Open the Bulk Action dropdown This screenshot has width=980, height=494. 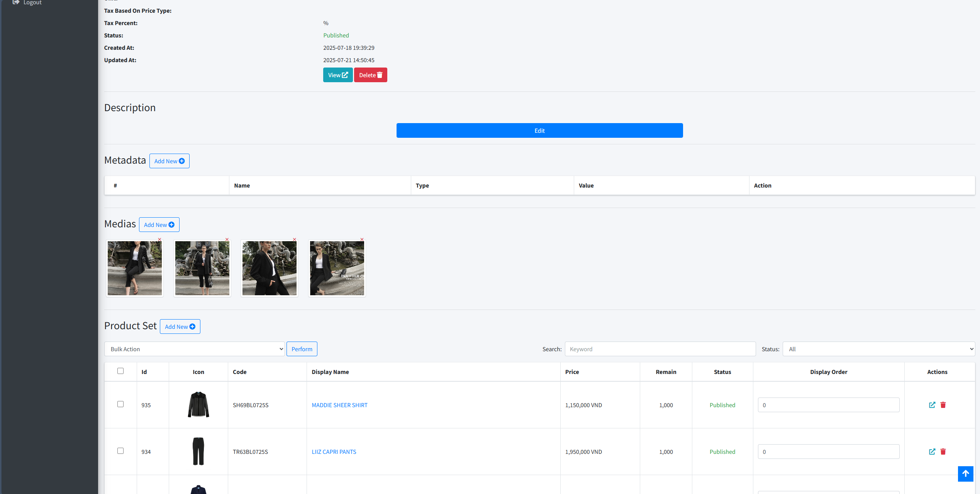tap(195, 349)
